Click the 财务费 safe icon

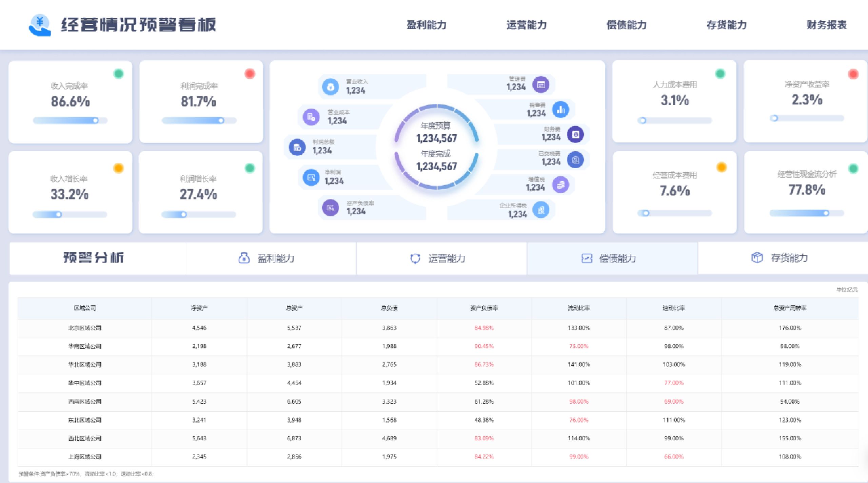[x=575, y=135]
